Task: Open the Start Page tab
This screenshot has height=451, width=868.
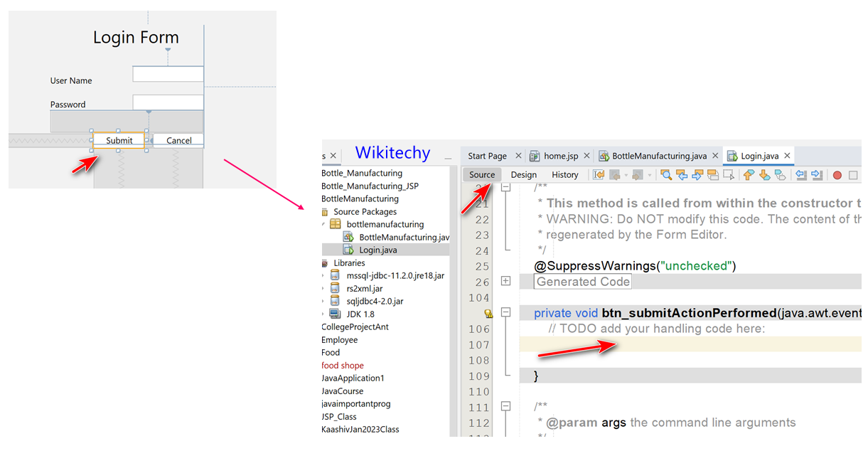Action: [x=487, y=155]
